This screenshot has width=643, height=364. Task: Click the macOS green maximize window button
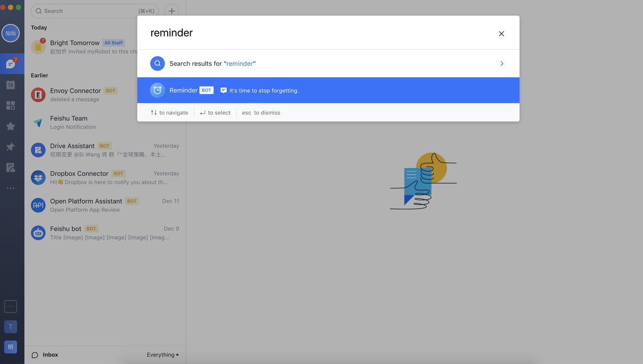click(19, 7)
